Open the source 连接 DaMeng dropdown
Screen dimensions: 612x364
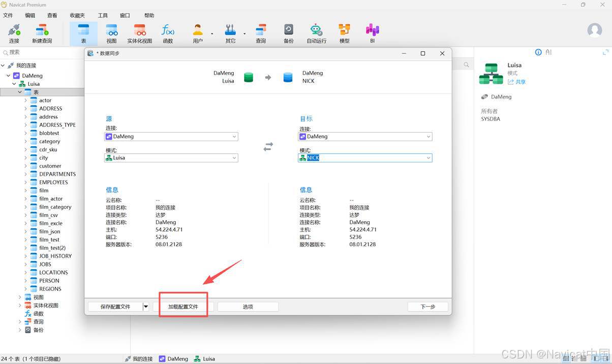tap(234, 137)
